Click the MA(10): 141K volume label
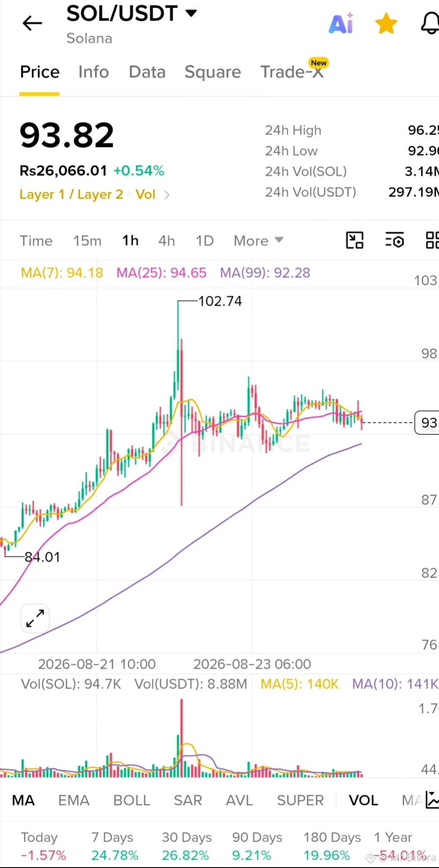This screenshot has height=868, width=439. point(395,684)
